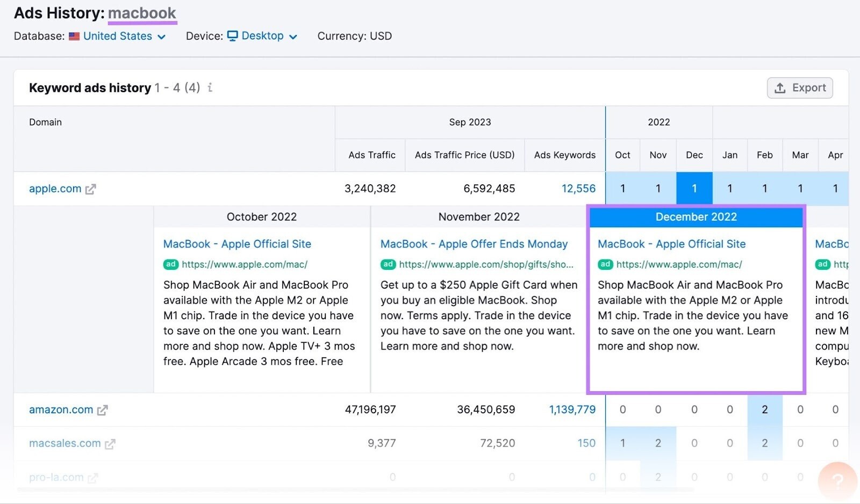Click the 'ad' badge on the November 2022 ad
The height and width of the screenshot is (504, 860).
pyautogui.click(x=388, y=264)
